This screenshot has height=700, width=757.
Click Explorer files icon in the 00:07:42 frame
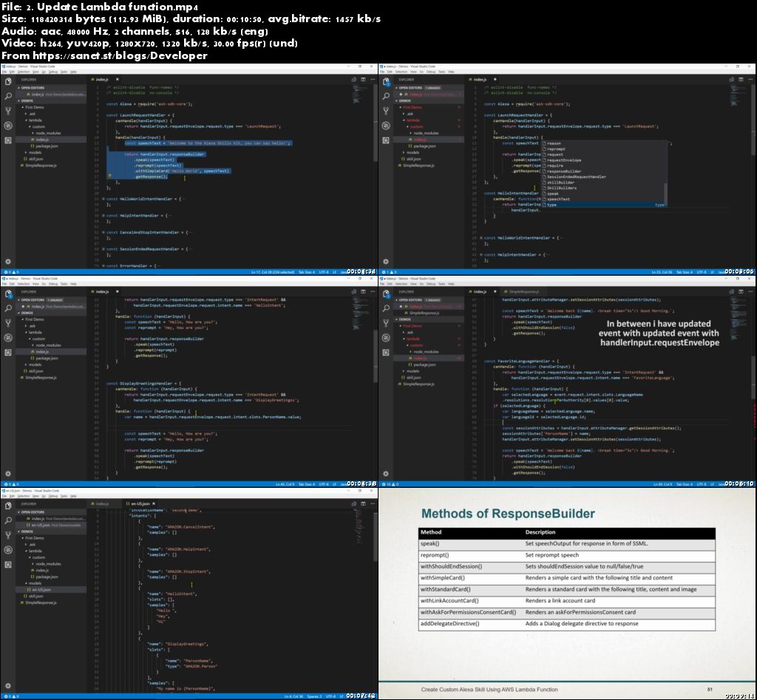[8, 506]
